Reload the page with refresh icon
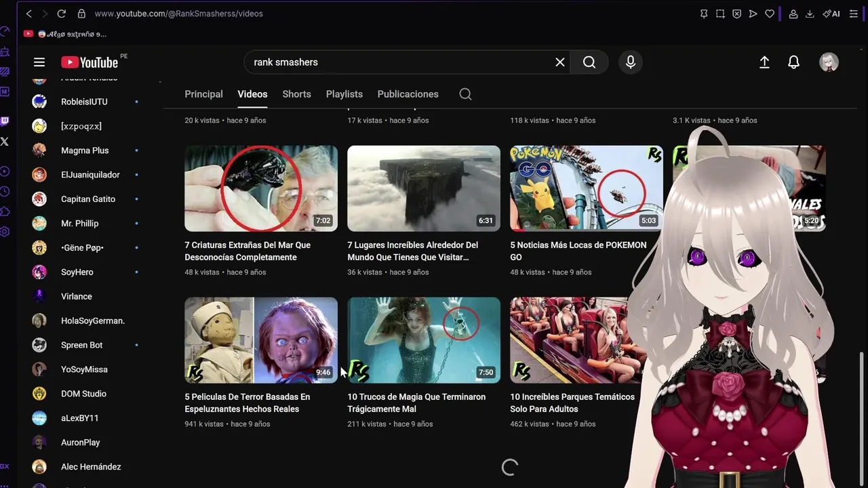Viewport: 868px width, 488px height. 61,14
